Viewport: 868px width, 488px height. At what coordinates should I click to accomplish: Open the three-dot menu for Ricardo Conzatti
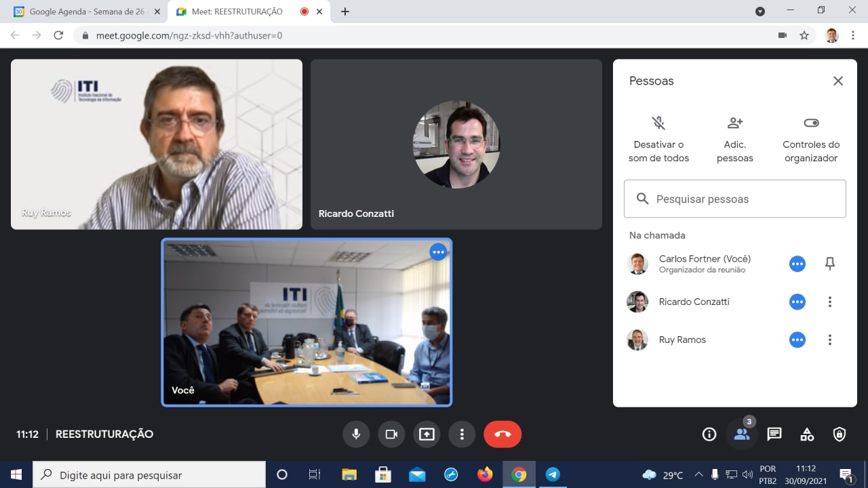click(x=829, y=302)
